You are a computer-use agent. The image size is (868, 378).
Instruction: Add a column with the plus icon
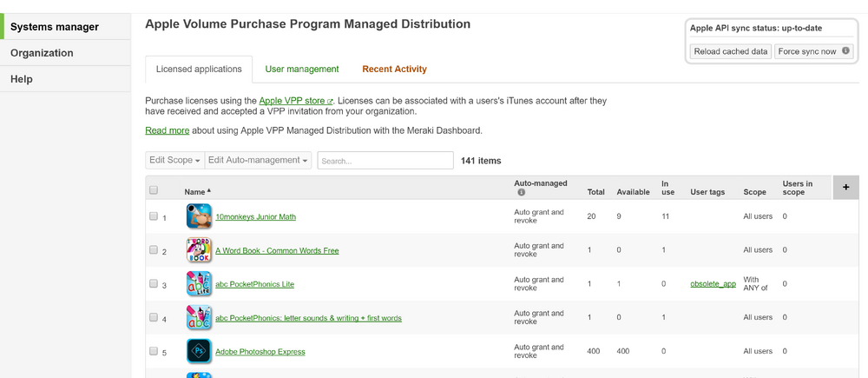coord(845,188)
